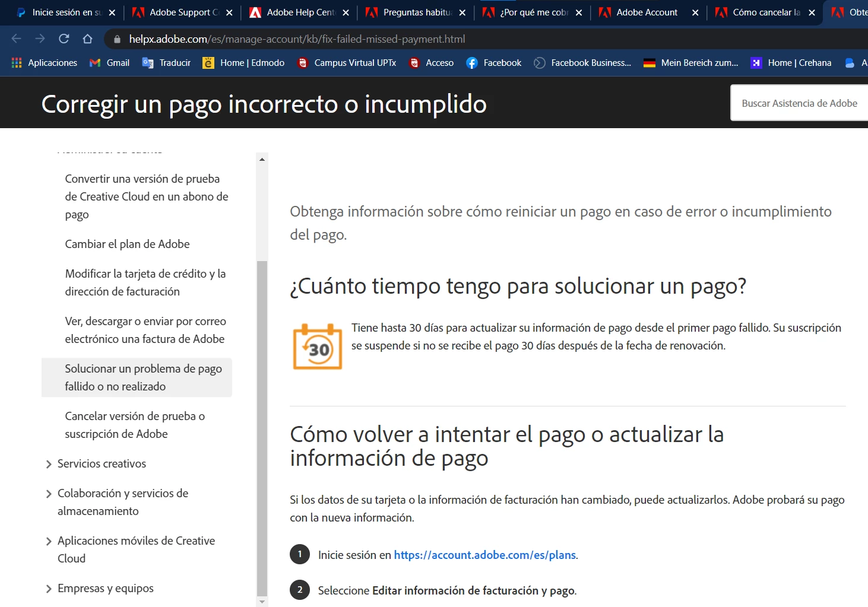Reload the page with refresh icon
The width and height of the screenshot is (868, 607).
tap(64, 39)
